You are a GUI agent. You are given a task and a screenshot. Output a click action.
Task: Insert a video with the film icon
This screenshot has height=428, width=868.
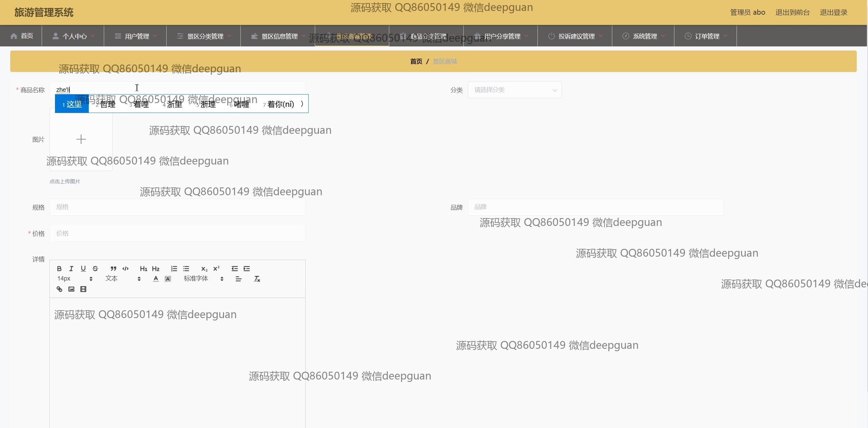pos(83,289)
